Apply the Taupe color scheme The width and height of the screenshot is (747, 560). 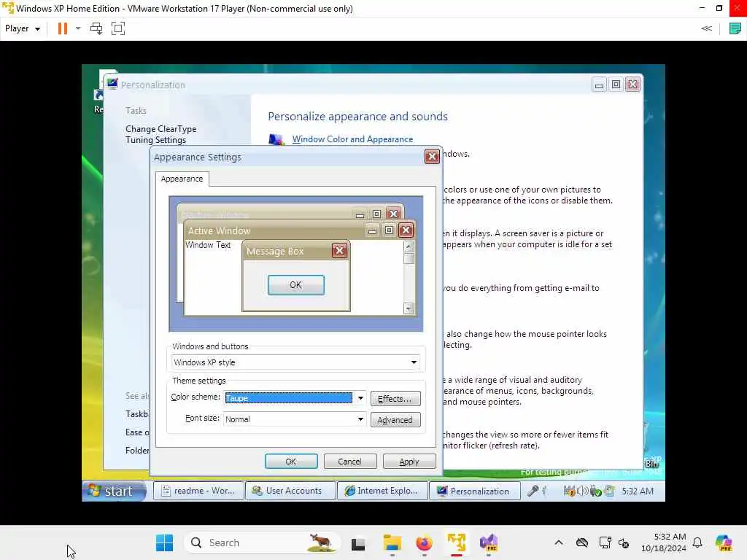[x=409, y=462]
